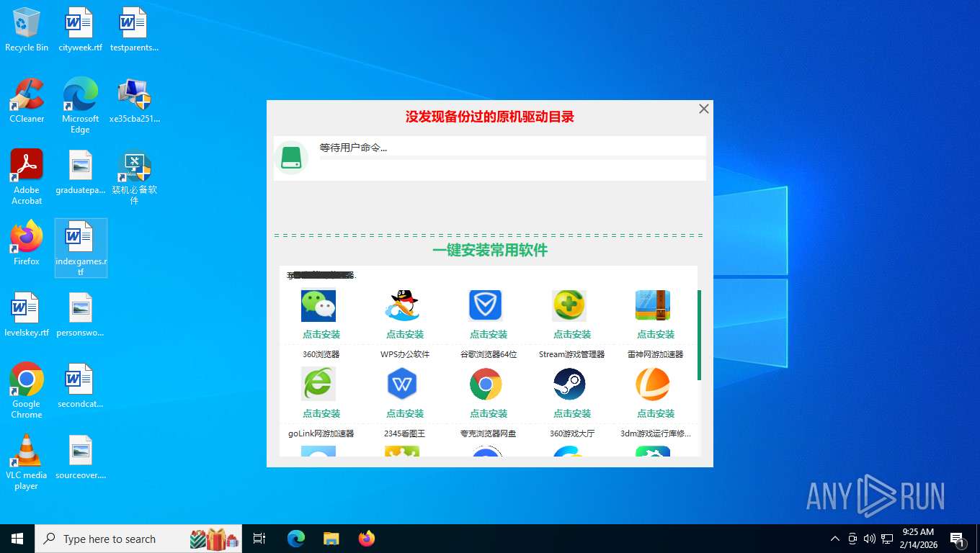Click 点击安装 under the WPS icon
This screenshot has height=553, width=980.
click(405, 413)
